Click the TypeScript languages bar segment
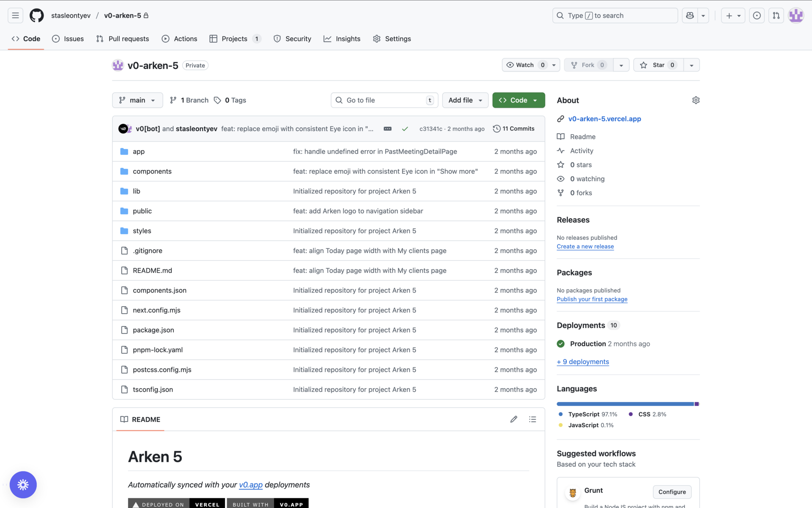812x508 pixels. click(625, 404)
